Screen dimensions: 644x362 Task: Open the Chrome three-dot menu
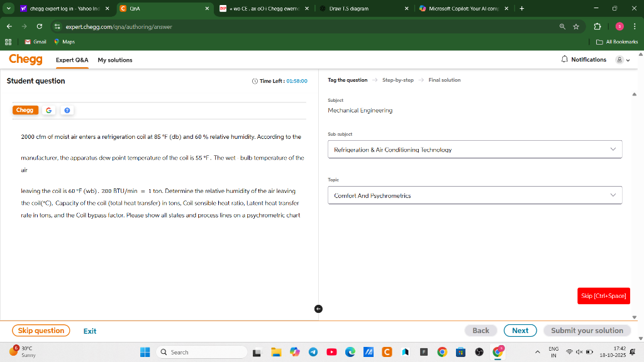point(635,26)
